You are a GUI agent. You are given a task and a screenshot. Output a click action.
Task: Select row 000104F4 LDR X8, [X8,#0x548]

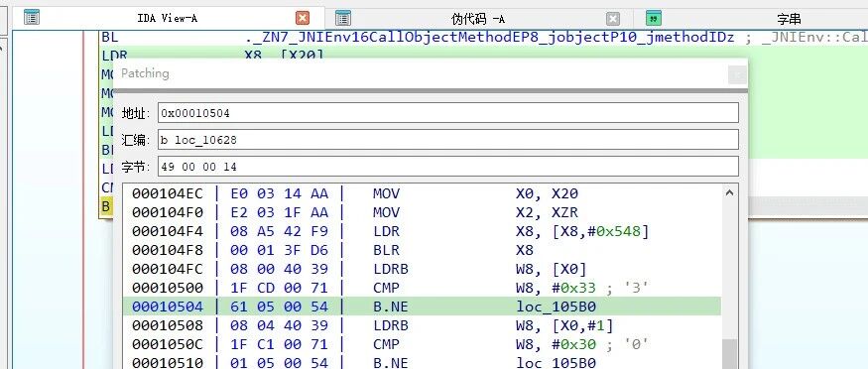(422, 231)
